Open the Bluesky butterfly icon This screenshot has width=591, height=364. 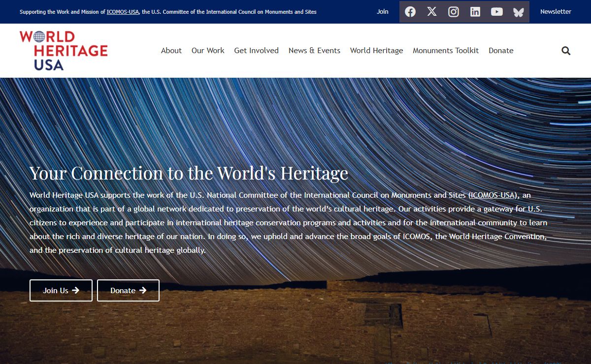click(519, 12)
